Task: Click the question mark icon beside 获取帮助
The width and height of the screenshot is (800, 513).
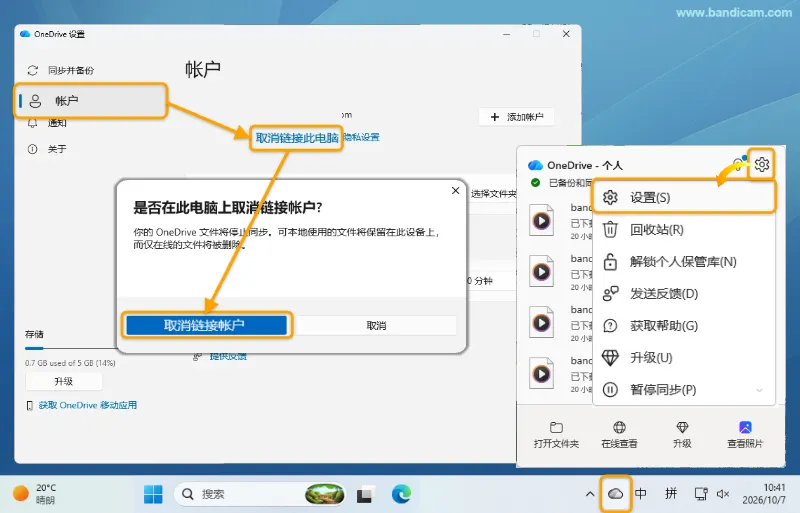Action: 610,326
